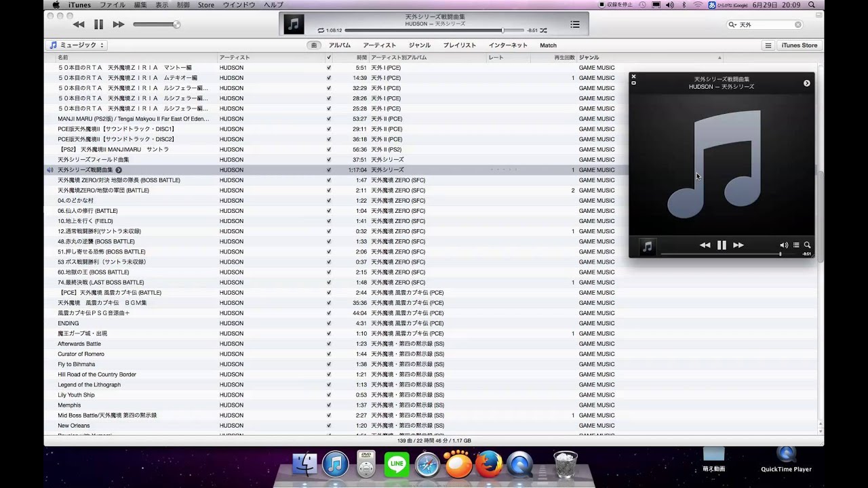Toggle the checkbox for the ENDING track

(329, 323)
